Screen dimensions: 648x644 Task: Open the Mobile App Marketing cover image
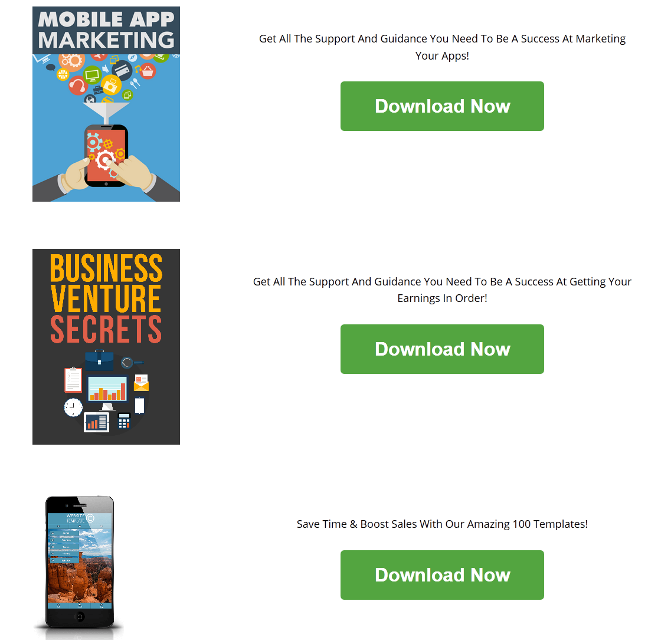(x=106, y=104)
